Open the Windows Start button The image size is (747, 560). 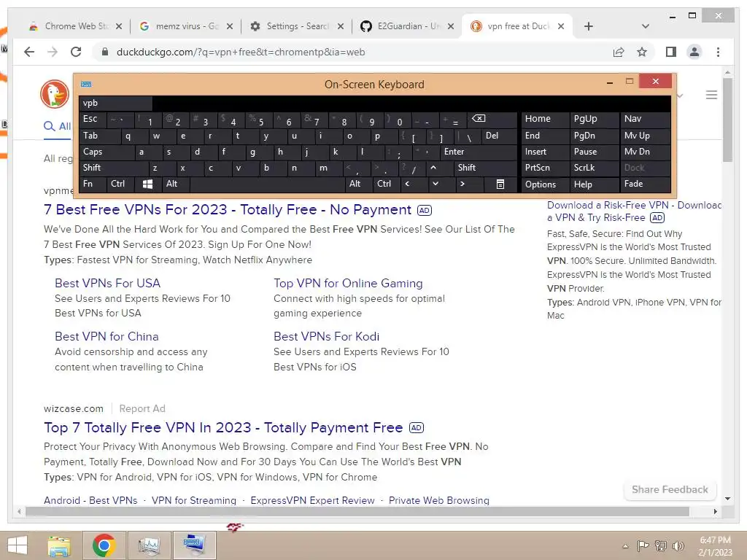[x=18, y=545]
